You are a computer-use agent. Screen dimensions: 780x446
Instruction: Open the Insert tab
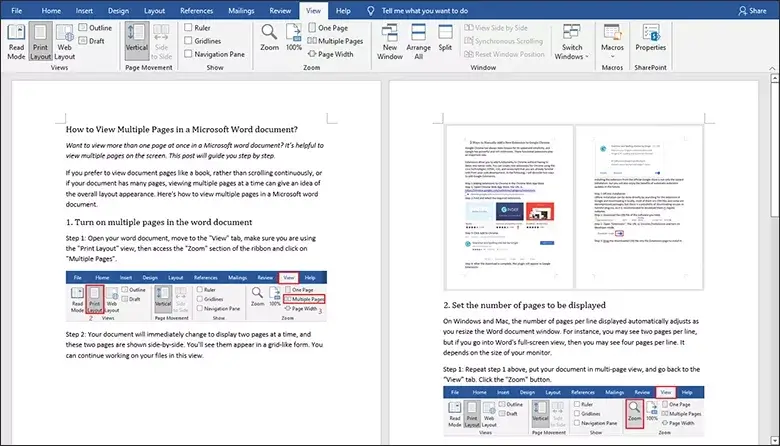[x=84, y=10]
